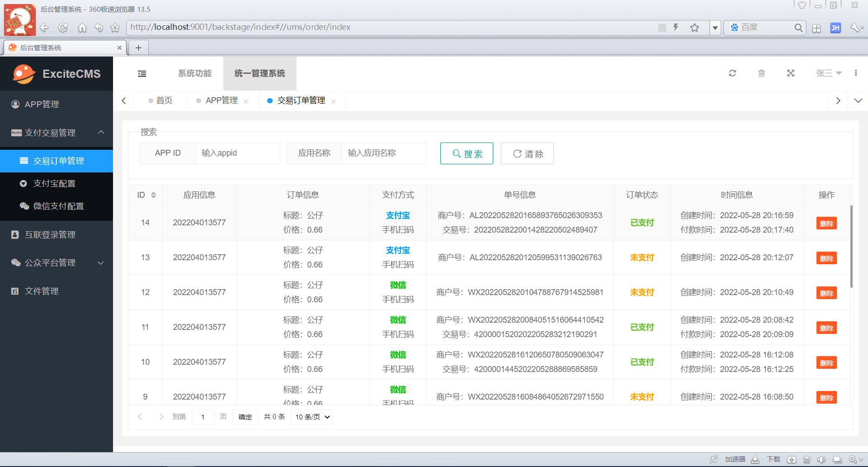This screenshot has height=467, width=868.
Task: Toggle fullscreen with the expand icon
Action: coord(791,73)
